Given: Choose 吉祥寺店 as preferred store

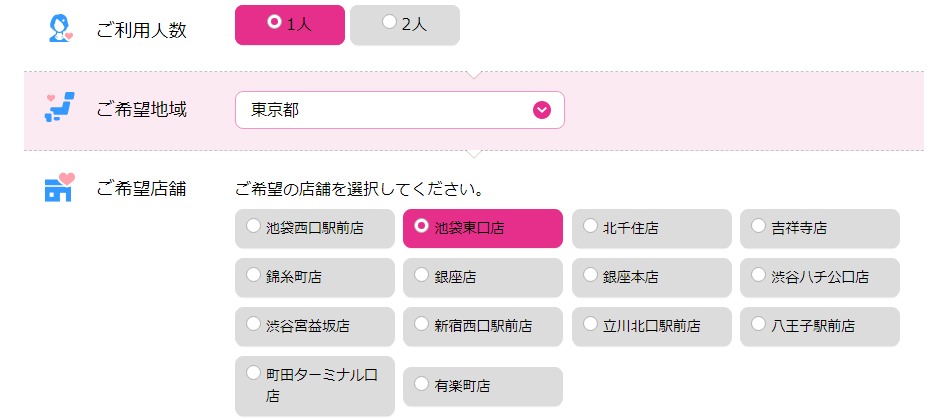Looking at the screenshot, I should tap(820, 229).
